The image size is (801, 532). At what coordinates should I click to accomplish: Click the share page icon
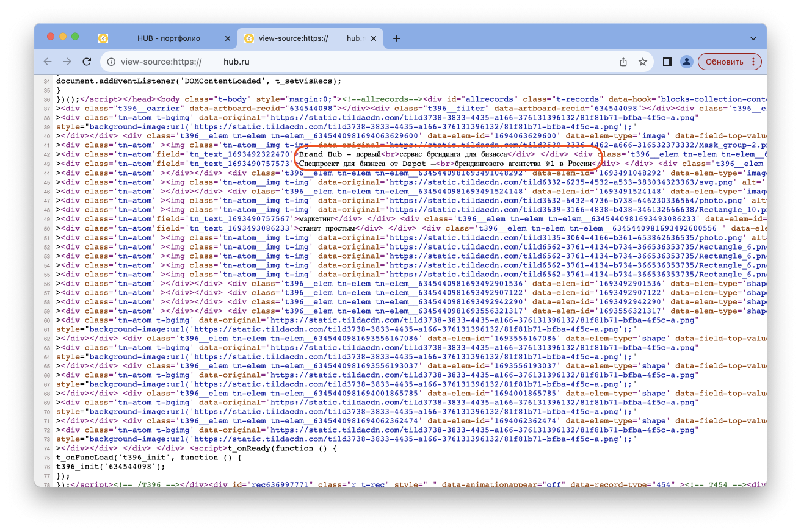point(623,62)
